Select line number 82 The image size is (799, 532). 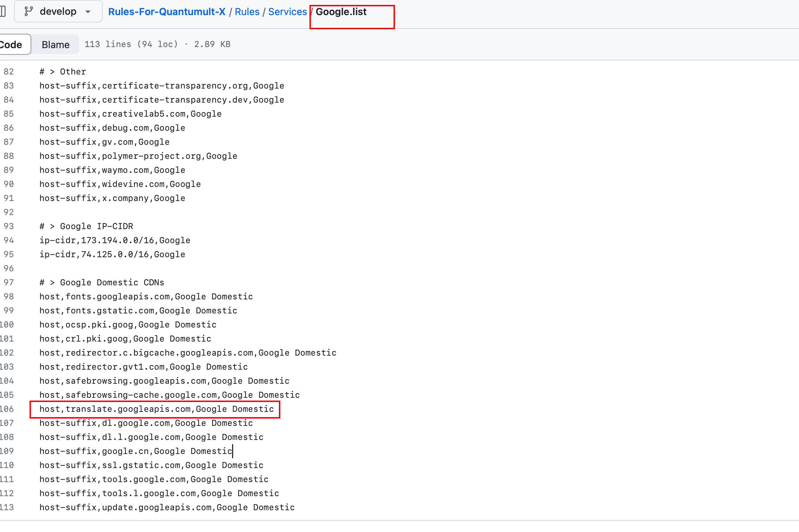click(9, 72)
